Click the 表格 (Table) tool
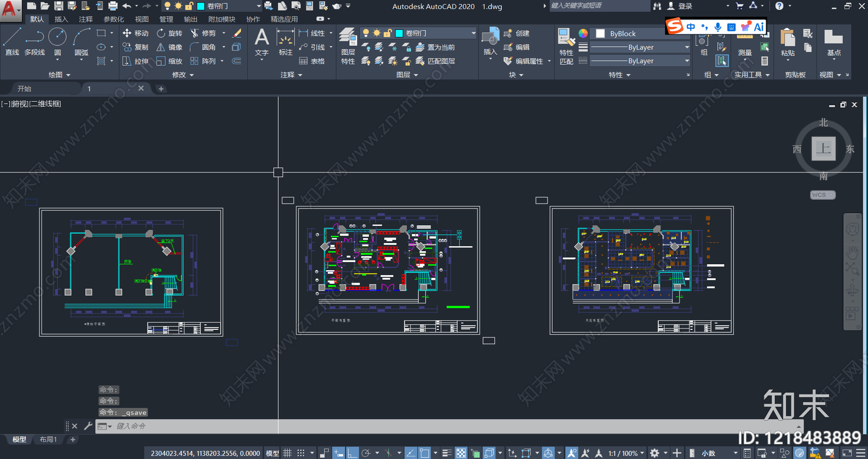 click(x=312, y=61)
